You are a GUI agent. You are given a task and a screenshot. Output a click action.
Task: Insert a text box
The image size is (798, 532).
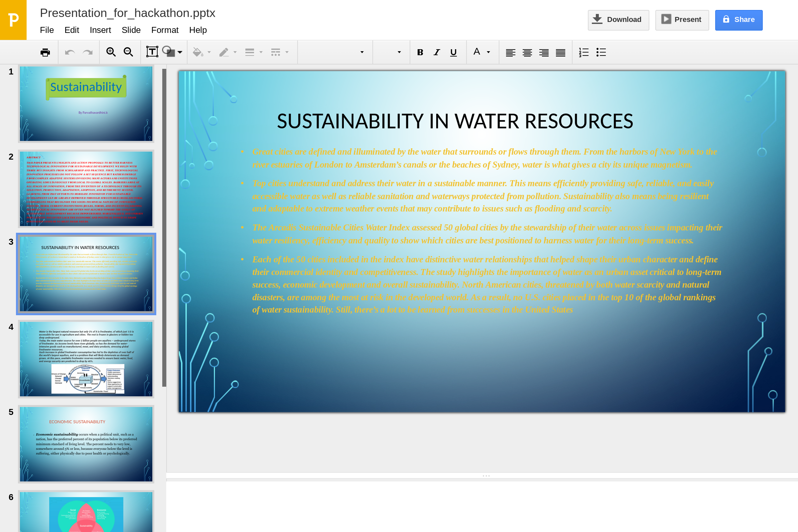click(x=152, y=52)
